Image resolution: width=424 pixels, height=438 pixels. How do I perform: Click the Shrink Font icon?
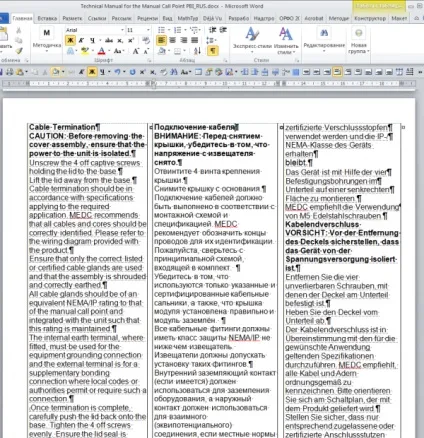[146, 51]
